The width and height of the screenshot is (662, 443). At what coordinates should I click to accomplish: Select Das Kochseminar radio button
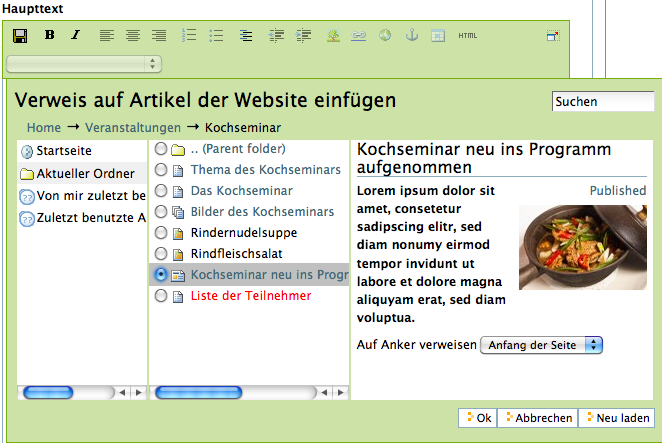pos(160,191)
